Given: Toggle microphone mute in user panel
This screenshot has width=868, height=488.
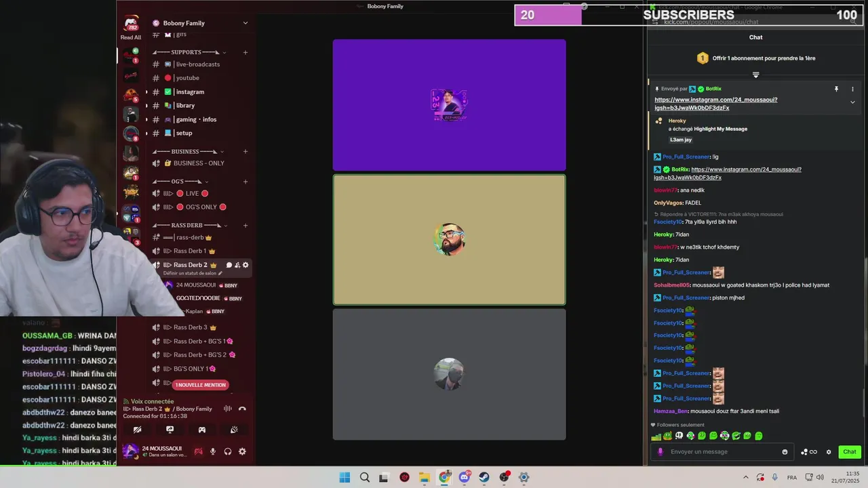Looking at the screenshot, I should [213, 451].
